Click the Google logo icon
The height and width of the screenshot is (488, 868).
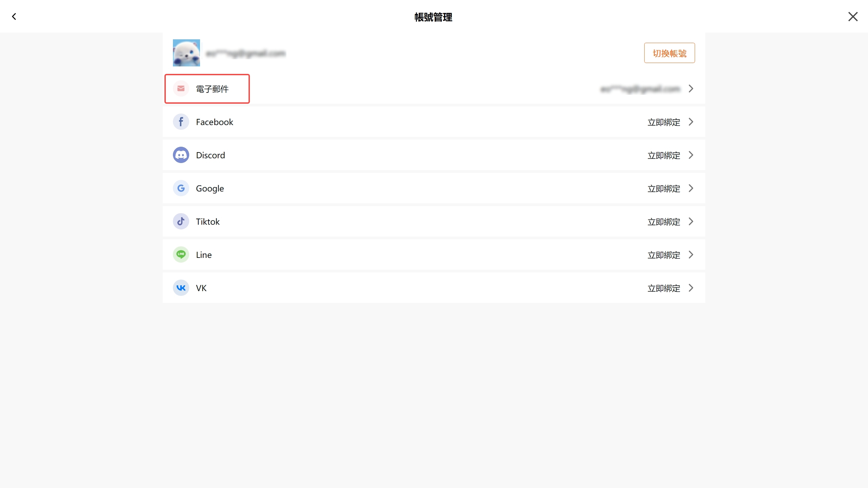(181, 188)
